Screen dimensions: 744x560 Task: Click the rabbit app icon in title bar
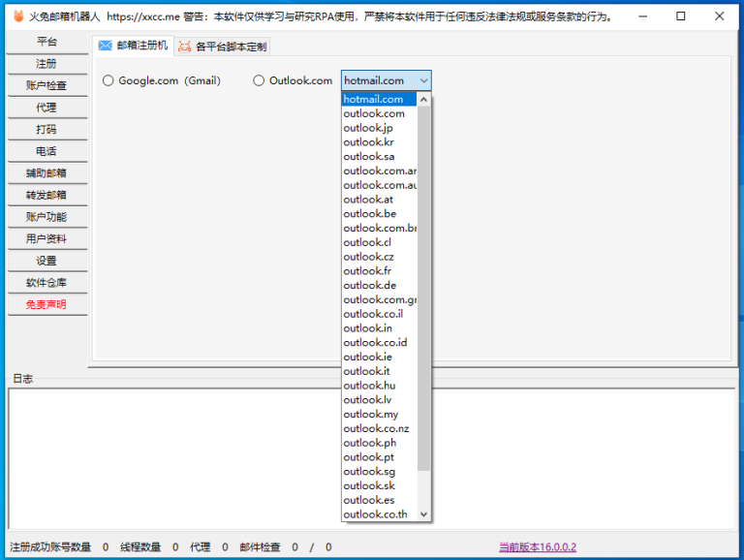[x=18, y=16]
